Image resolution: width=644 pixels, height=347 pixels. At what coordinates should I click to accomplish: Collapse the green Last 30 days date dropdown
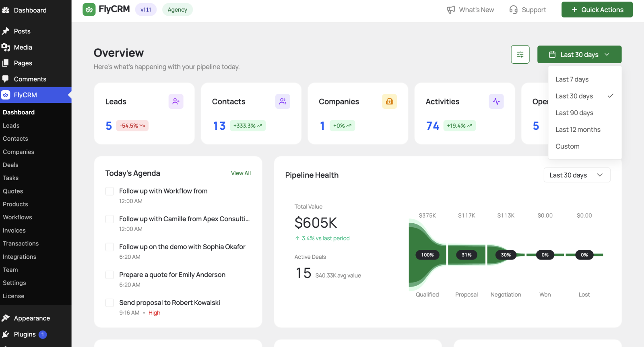click(x=579, y=54)
